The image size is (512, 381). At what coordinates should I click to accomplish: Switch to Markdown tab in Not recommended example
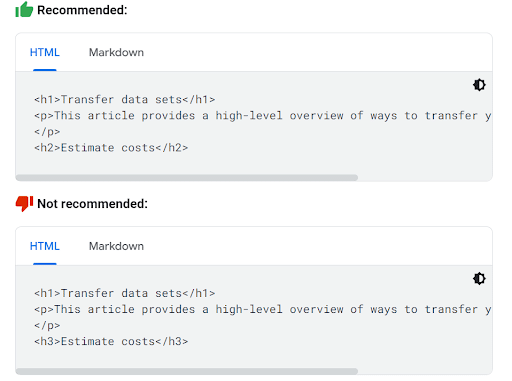click(x=116, y=246)
